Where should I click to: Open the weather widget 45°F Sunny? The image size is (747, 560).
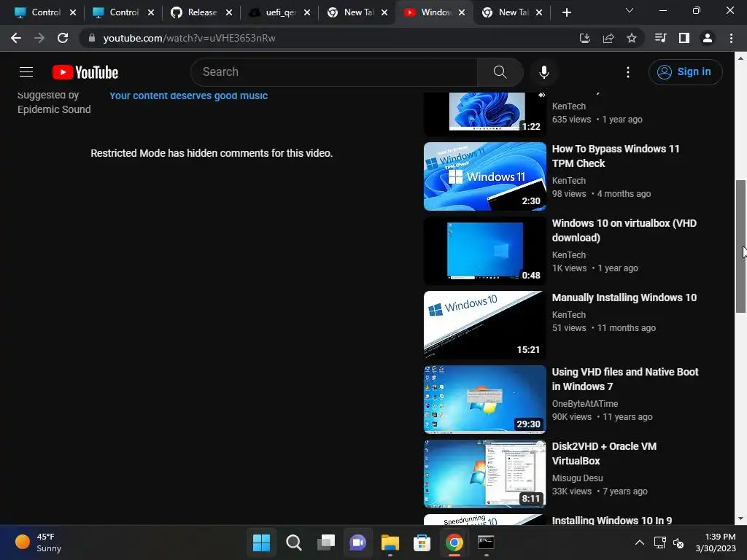click(39, 542)
